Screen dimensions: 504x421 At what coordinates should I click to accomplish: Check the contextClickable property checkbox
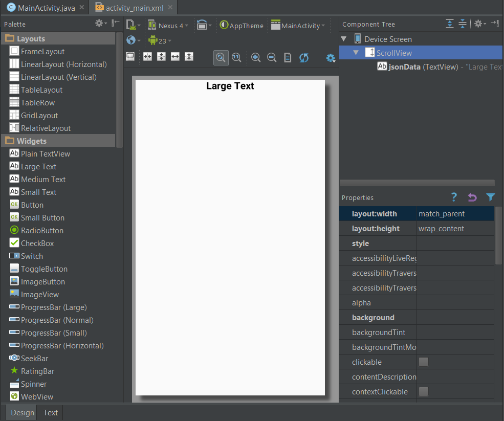coord(423,392)
